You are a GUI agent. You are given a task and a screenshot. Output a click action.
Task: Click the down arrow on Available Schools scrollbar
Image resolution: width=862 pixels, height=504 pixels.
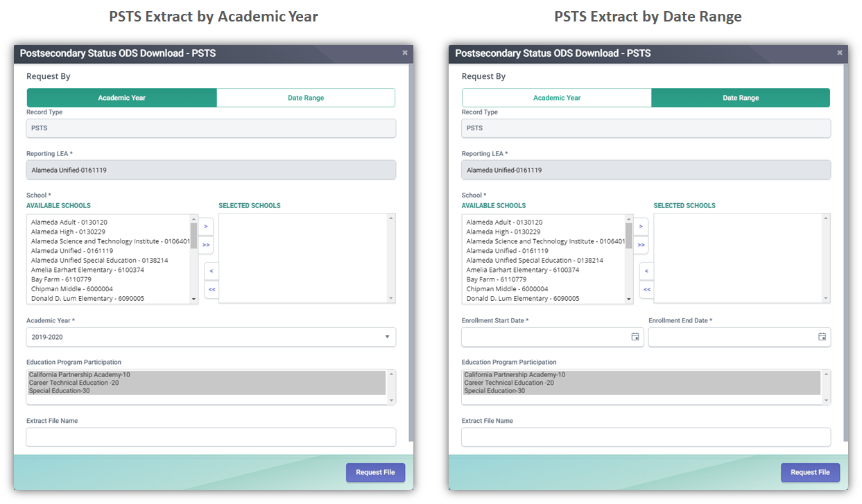194,298
